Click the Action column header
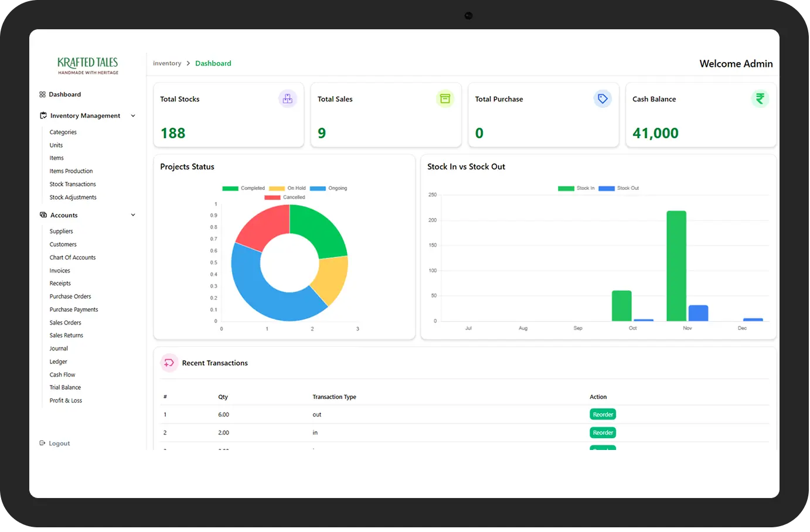This screenshot has height=532, width=810. (598, 397)
